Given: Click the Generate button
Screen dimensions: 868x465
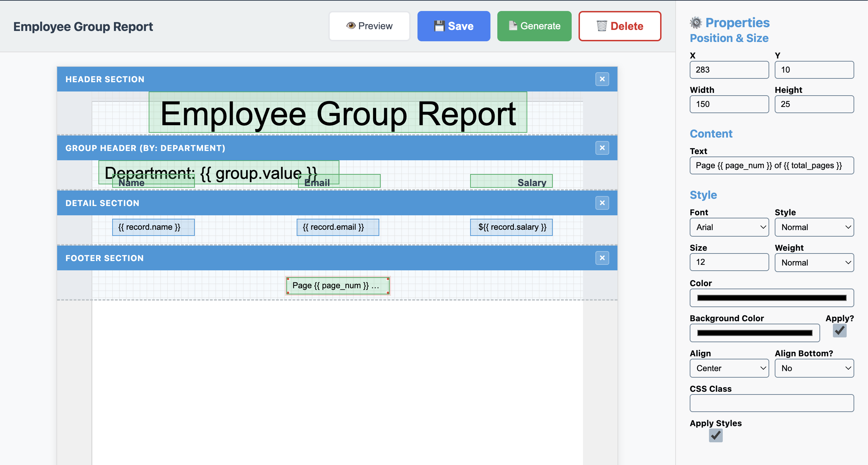Looking at the screenshot, I should pos(534,26).
